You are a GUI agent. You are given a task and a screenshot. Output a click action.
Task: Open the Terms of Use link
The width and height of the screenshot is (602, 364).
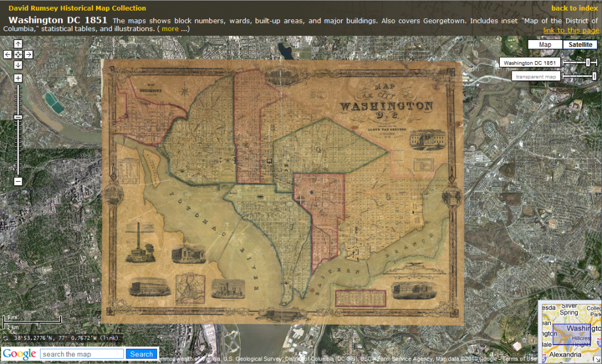coord(519,359)
